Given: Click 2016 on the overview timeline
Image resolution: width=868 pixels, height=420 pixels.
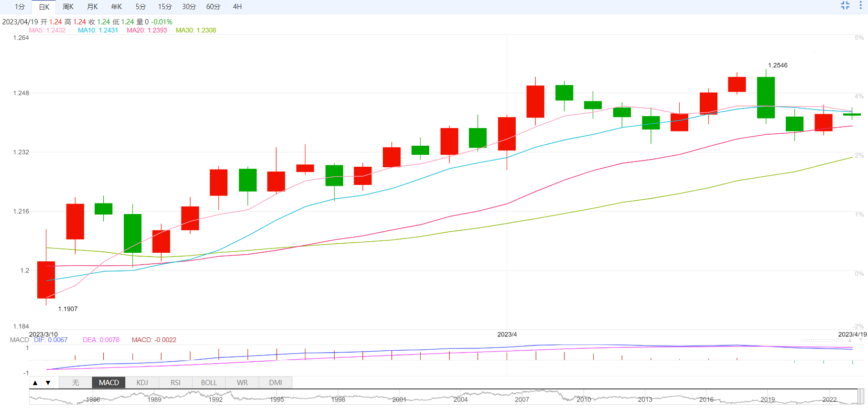Looking at the screenshot, I should pyautogui.click(x=706, y=399).
